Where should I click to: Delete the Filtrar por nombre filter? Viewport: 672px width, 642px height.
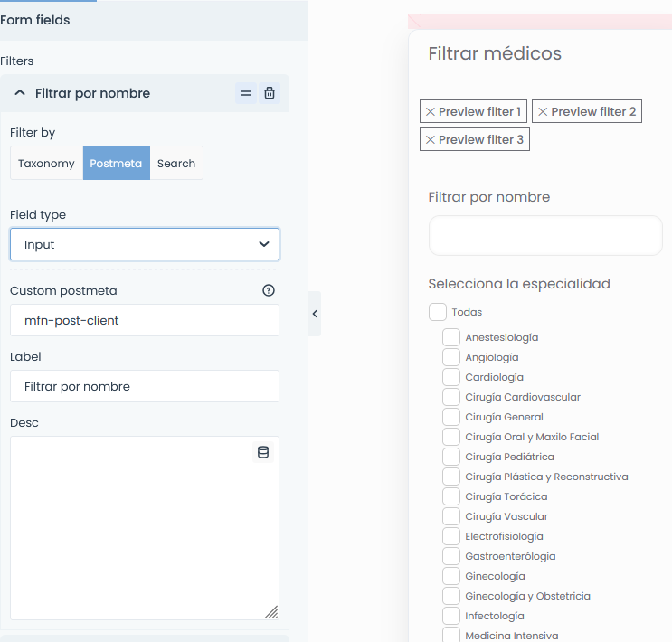pos(270,93)
